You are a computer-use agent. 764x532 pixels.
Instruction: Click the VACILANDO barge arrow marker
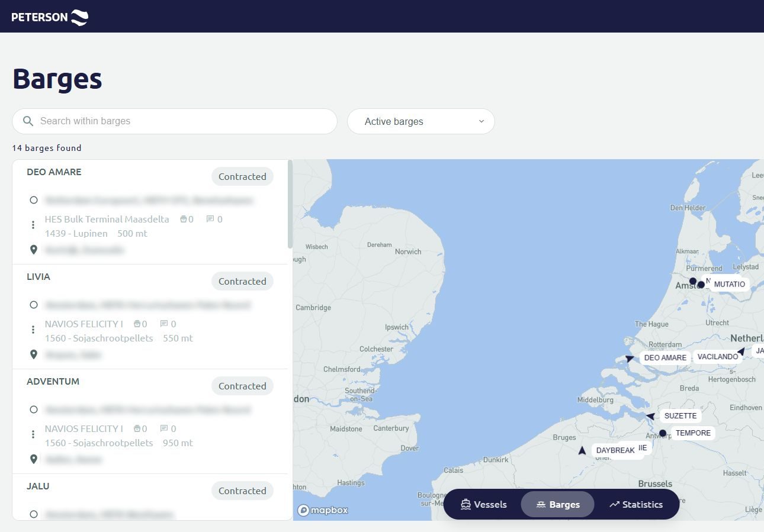[x=741, y=352]
